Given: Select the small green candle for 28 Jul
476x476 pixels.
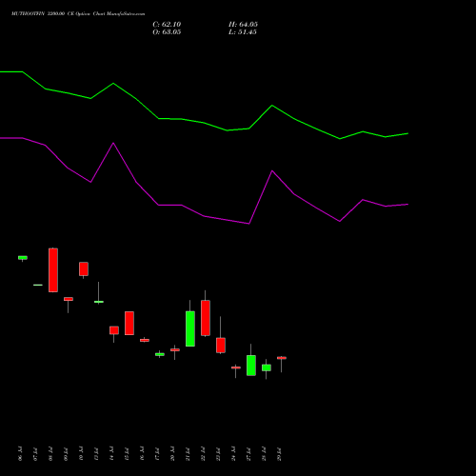Looking at the screenshot, I should [x=267, y=367].
